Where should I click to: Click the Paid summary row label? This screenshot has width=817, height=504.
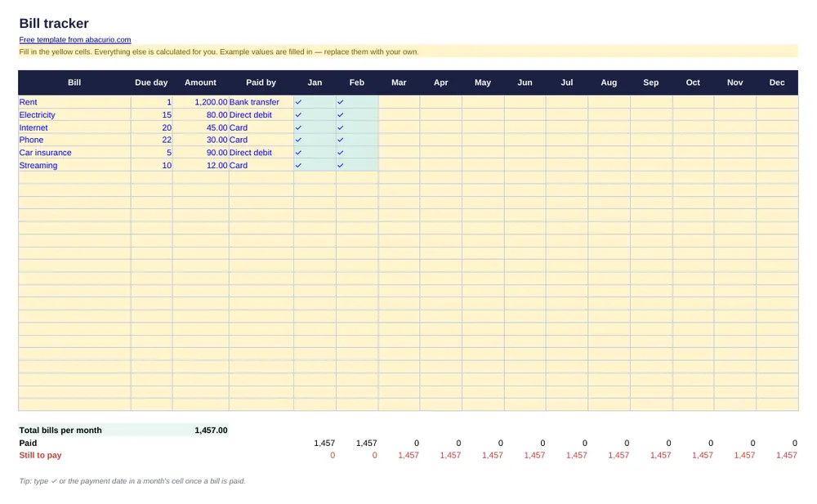pos(28,443)
